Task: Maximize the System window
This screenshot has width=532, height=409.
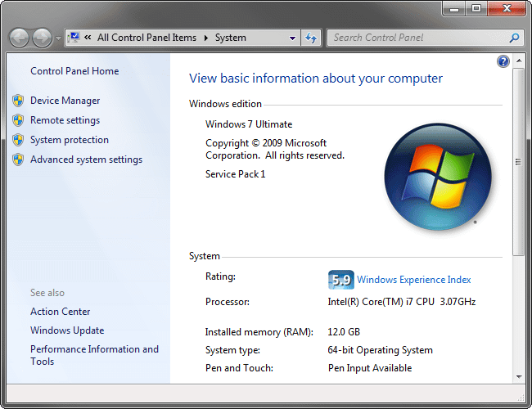Action: point(476,8)
